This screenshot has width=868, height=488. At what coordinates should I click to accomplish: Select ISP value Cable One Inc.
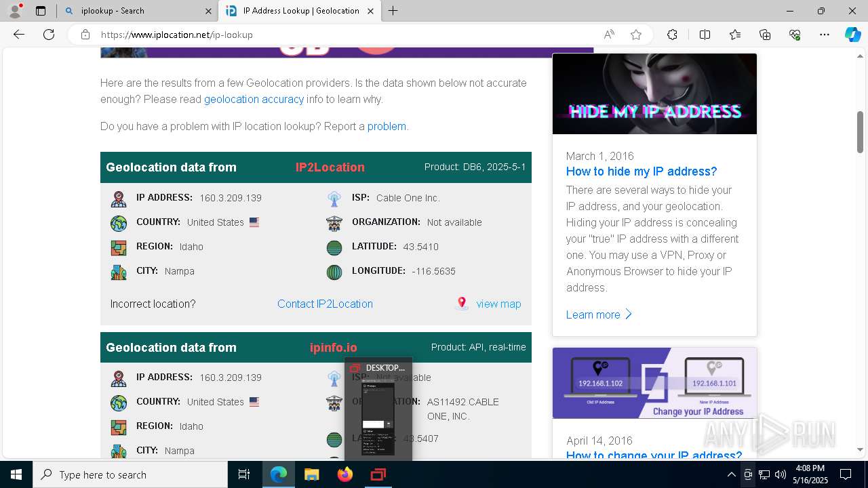[x=408, y=198]
